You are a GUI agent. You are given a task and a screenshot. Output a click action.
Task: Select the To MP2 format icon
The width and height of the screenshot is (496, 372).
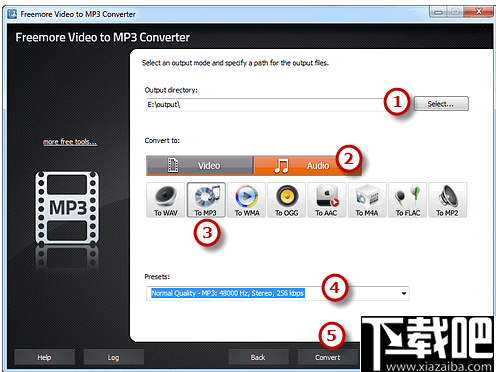(448, 200)
